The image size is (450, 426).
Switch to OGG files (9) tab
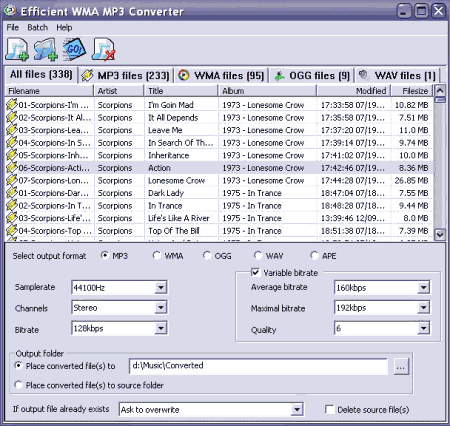[x=312, y=76]
